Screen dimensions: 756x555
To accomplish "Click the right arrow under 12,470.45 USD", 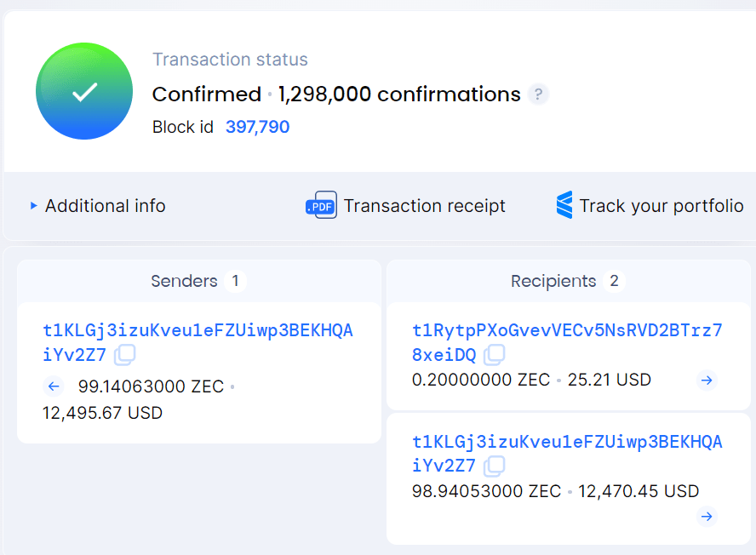I will click(x=707, y=516).
